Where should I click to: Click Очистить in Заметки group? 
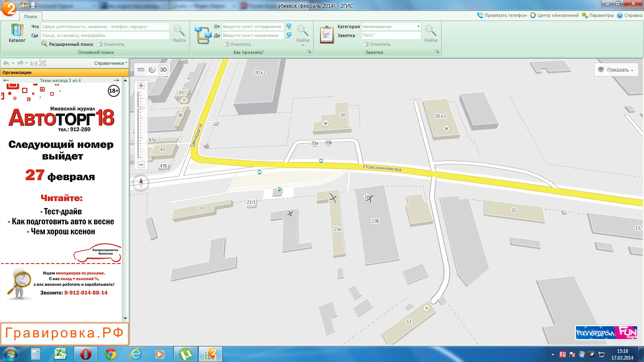[x=377, y=44]
